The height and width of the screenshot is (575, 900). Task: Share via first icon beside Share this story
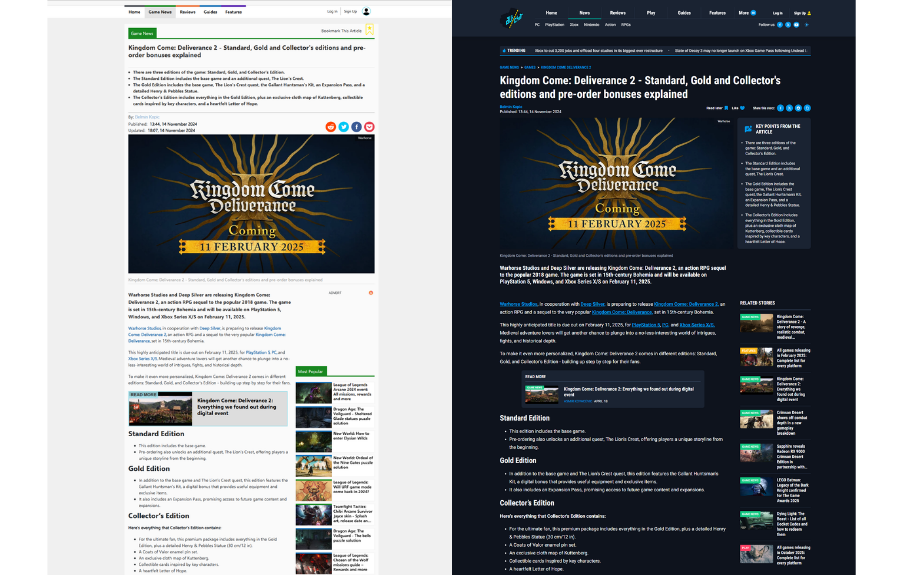(x=780, y=108)
